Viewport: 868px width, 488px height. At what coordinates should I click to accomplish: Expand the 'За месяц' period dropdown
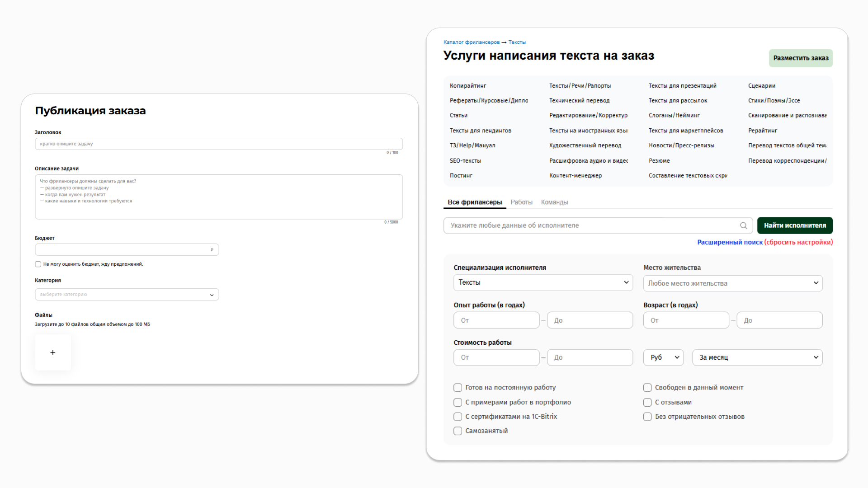(757, 357)
